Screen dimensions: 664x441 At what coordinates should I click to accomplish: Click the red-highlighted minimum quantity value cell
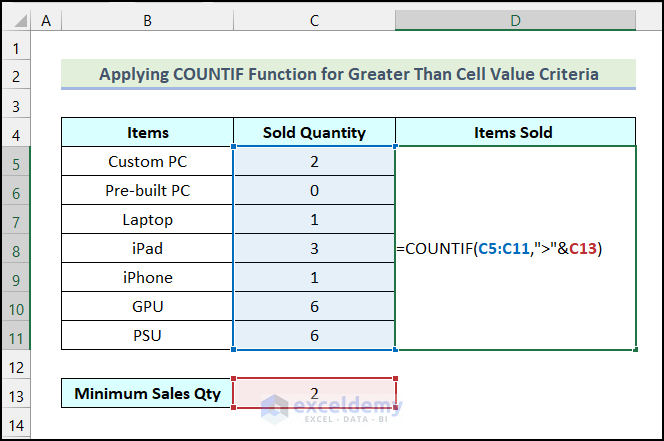(314, 394)
